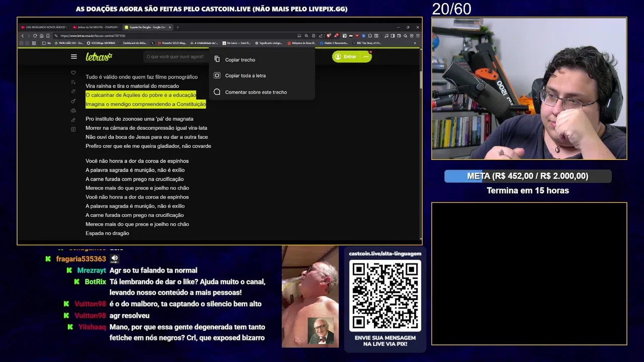This screenshot has width=644, height=362.
Task: Click the Termina em 15 horas text
Action: coord(528,191)
